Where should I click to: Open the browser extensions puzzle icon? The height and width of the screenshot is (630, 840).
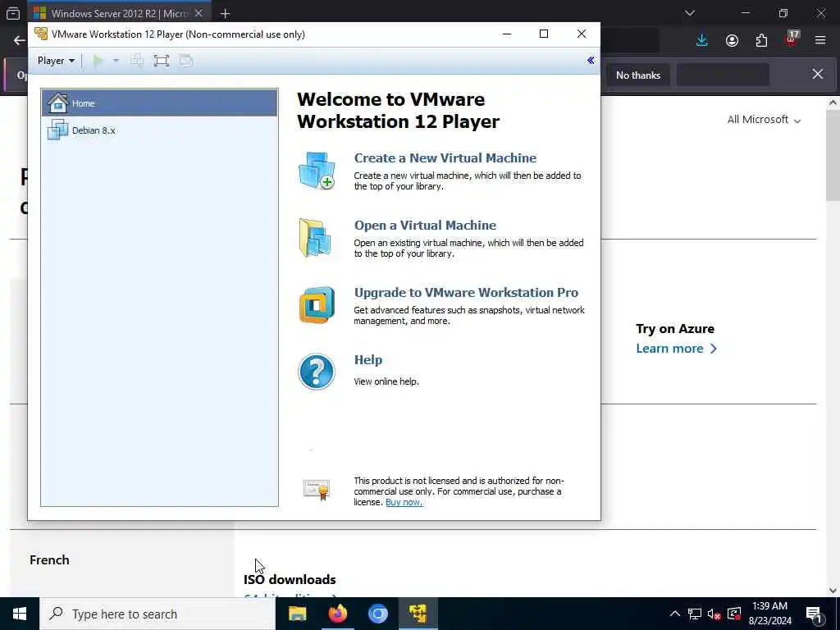pos(761,40)
